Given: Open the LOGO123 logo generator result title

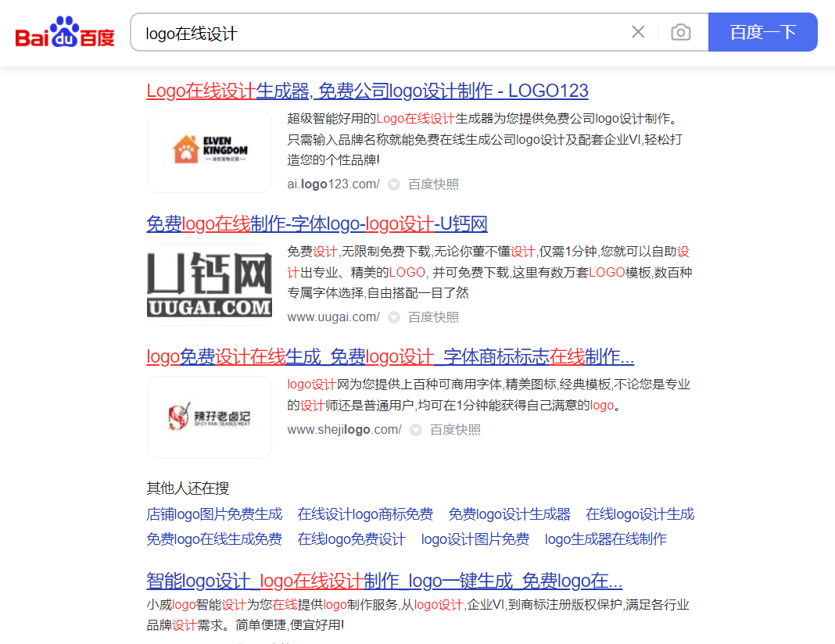Looking at the screenshot, I should pyautogui.click(x=367, y=91).
